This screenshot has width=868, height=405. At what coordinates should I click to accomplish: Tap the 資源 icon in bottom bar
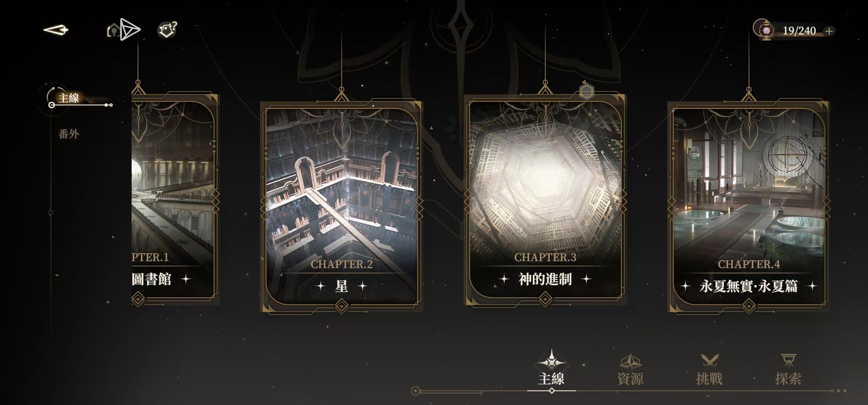(630, 361)
